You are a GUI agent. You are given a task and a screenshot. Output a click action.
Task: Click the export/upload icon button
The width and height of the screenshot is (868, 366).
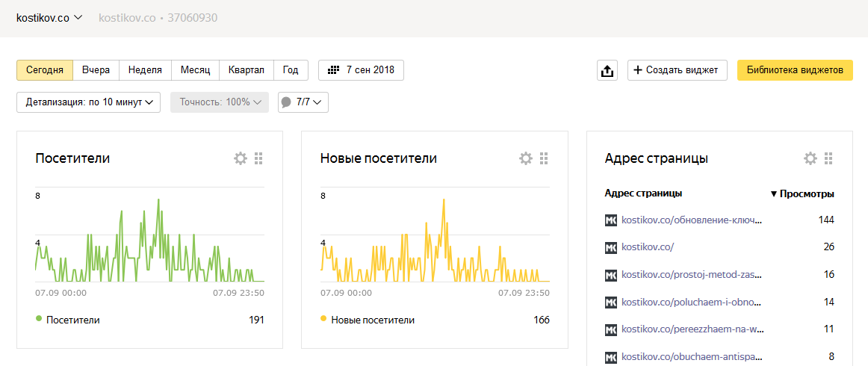(x=607, y=70)
